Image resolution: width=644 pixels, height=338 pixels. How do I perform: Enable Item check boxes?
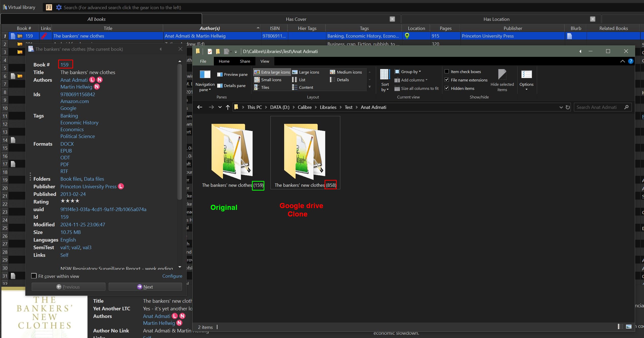click(447, 72)
